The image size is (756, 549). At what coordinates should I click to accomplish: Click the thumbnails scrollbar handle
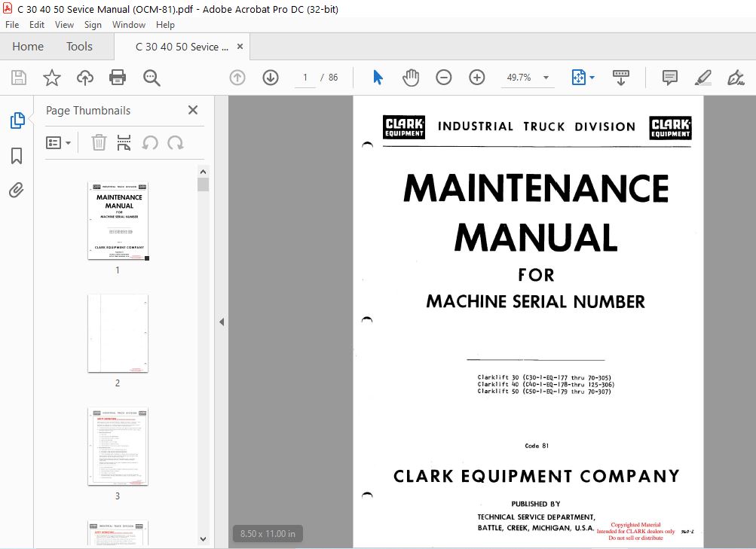tap(203, 185)
